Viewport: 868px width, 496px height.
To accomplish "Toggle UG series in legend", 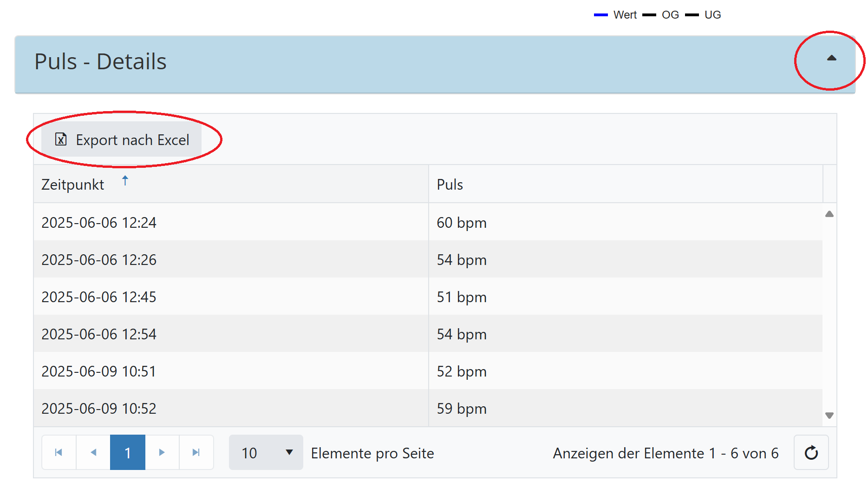I will pos(704,15).
